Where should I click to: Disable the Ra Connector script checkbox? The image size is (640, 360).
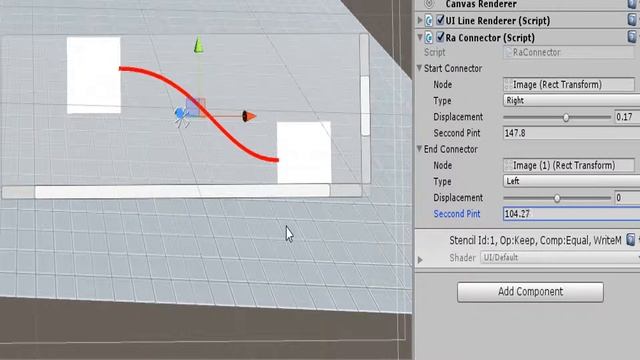pos(440,37)
